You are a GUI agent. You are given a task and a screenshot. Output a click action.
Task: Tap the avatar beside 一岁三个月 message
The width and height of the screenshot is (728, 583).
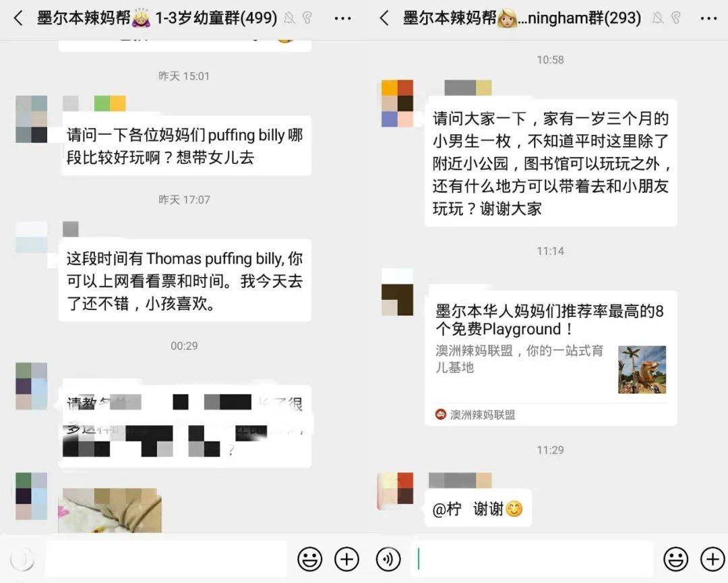[398, 104]
